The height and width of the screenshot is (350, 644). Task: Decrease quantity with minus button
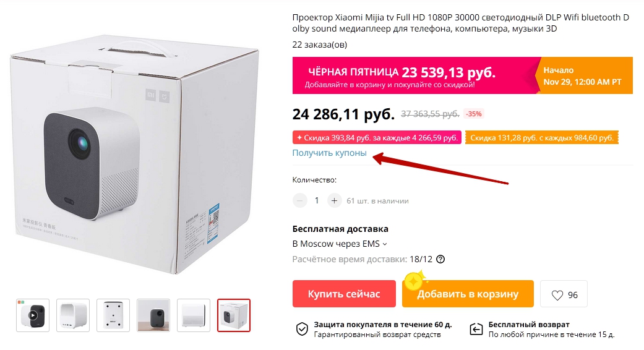click(300, 200)
